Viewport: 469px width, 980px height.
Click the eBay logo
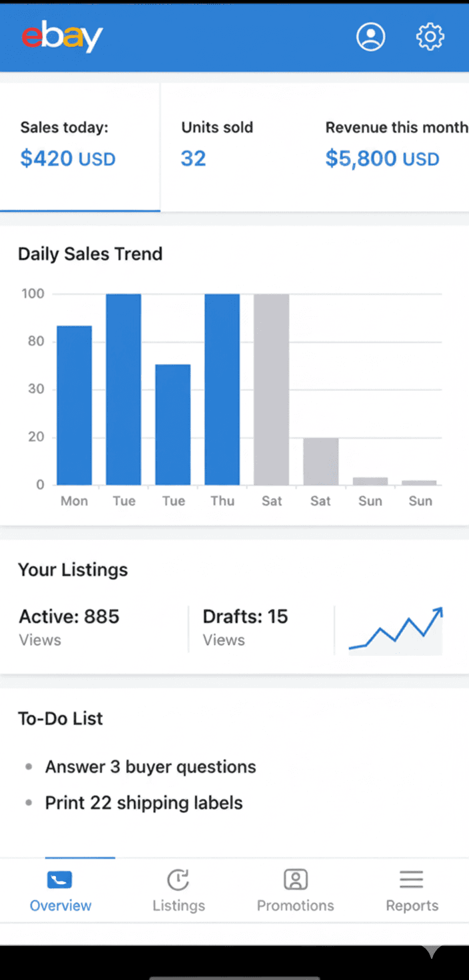62,37
